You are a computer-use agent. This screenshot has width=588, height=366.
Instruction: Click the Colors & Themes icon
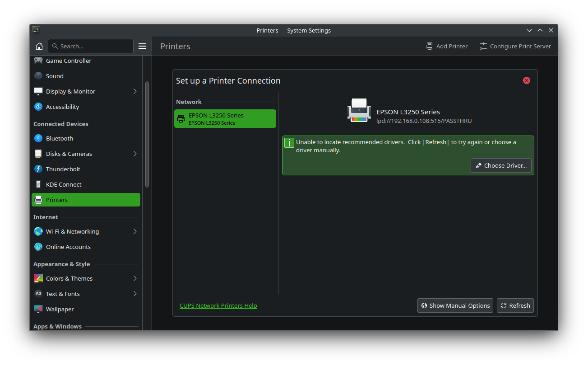[38, 278]
